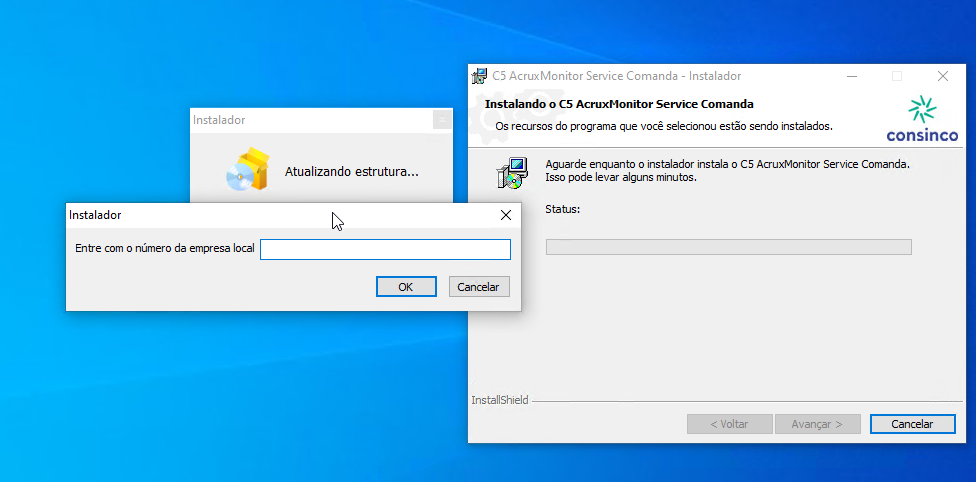The image size is (976, 482).
Task: Close the background Atualizando estrutura dialog
Action: click(x=442, y=120)
